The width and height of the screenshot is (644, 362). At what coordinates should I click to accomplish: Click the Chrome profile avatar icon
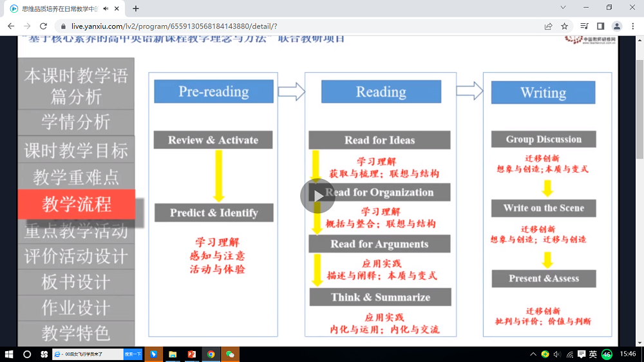617,26
